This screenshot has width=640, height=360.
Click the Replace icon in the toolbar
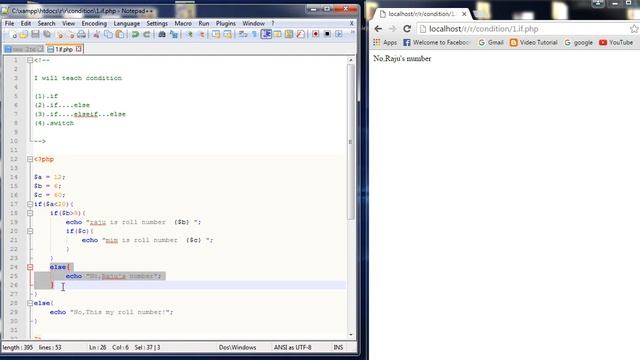(173, 35)
